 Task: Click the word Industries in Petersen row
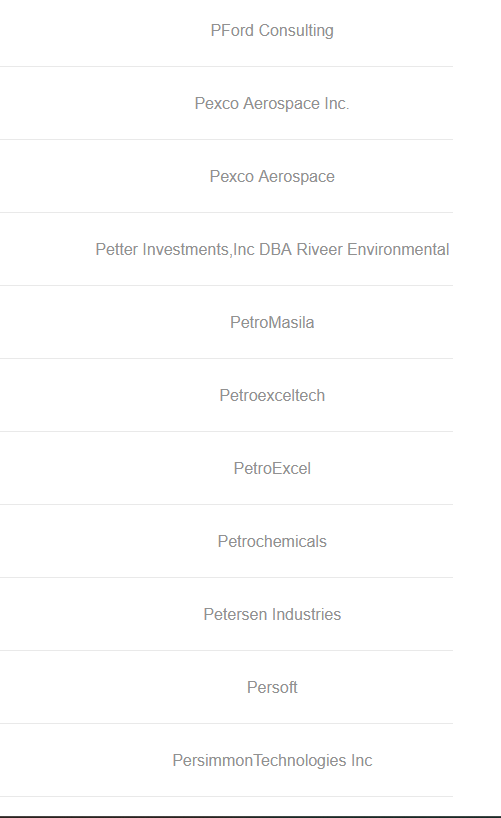pyautogui.click(x=306, y=615)
